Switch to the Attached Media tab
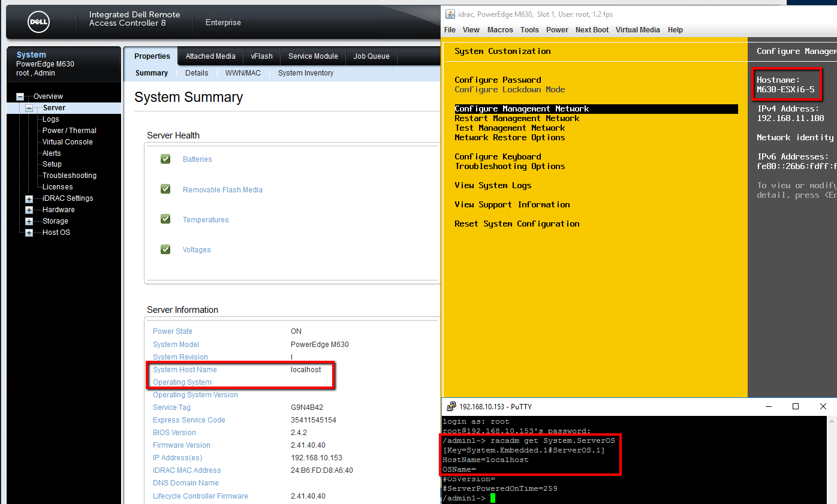 [210, 56]
